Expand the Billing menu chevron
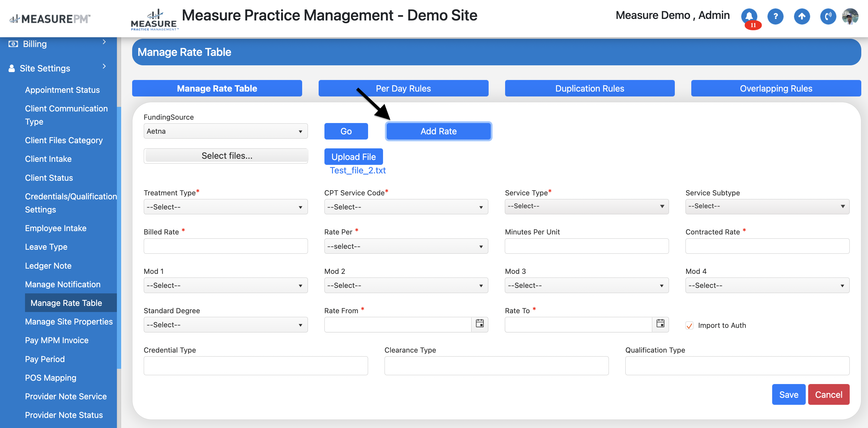868x428 pixels. click(104, 42)
